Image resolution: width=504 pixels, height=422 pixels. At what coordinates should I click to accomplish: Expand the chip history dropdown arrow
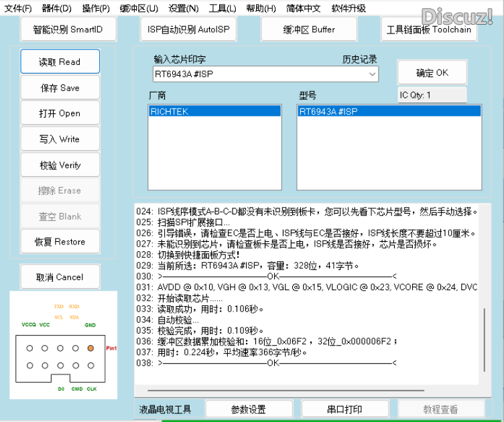pos(372,74)
